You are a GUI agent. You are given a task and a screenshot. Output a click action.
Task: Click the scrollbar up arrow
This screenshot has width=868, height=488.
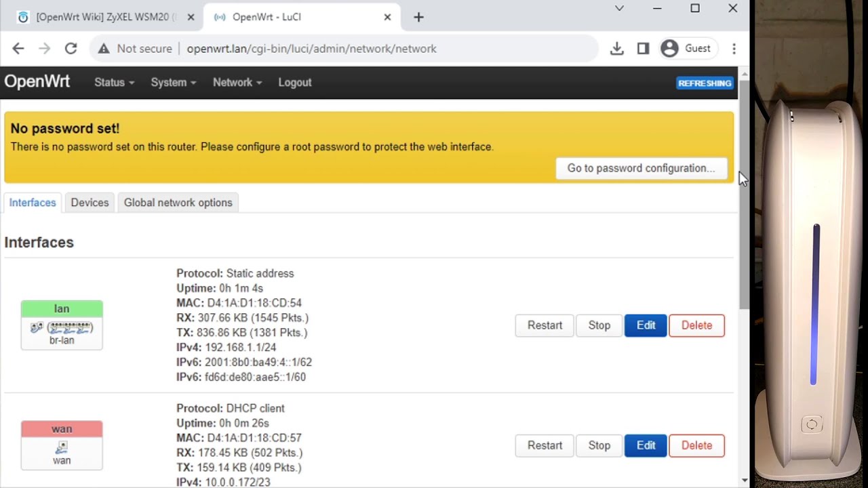[745, 73]
